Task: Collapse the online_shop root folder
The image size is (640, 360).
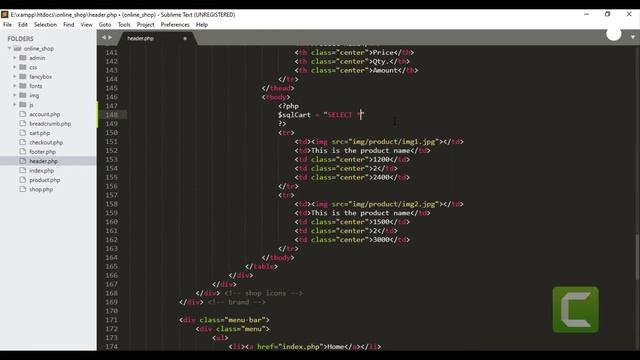Action: 9,48
